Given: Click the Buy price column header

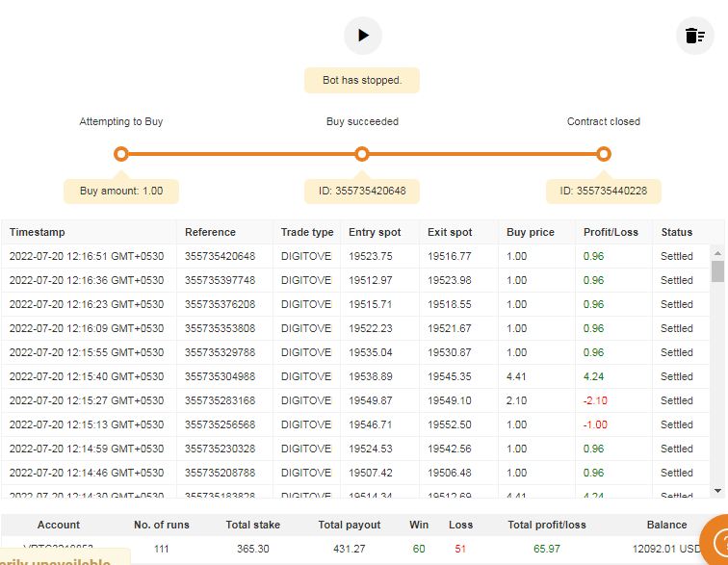Looking at the screenshot, I should pyautogui.click(x=536, y=232).
